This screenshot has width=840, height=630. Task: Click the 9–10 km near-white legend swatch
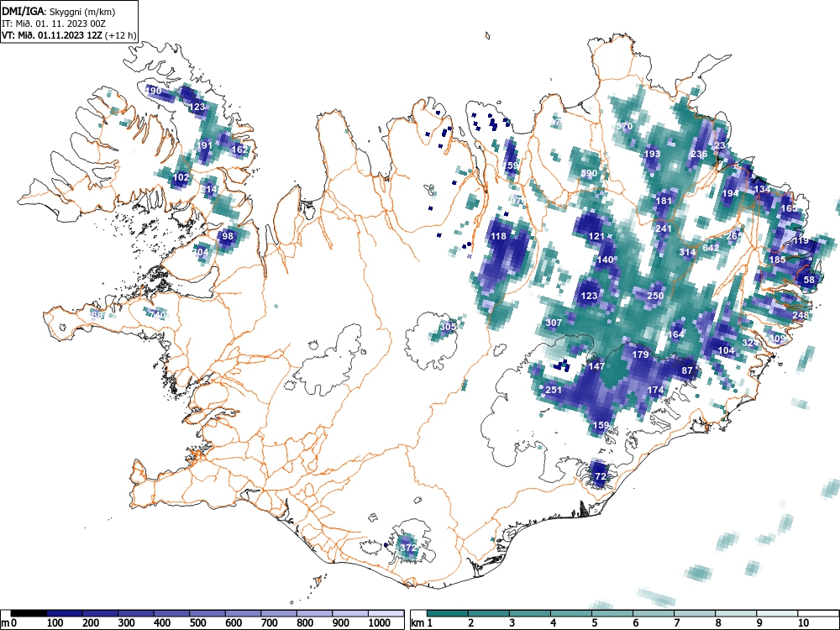click(777, 613)
